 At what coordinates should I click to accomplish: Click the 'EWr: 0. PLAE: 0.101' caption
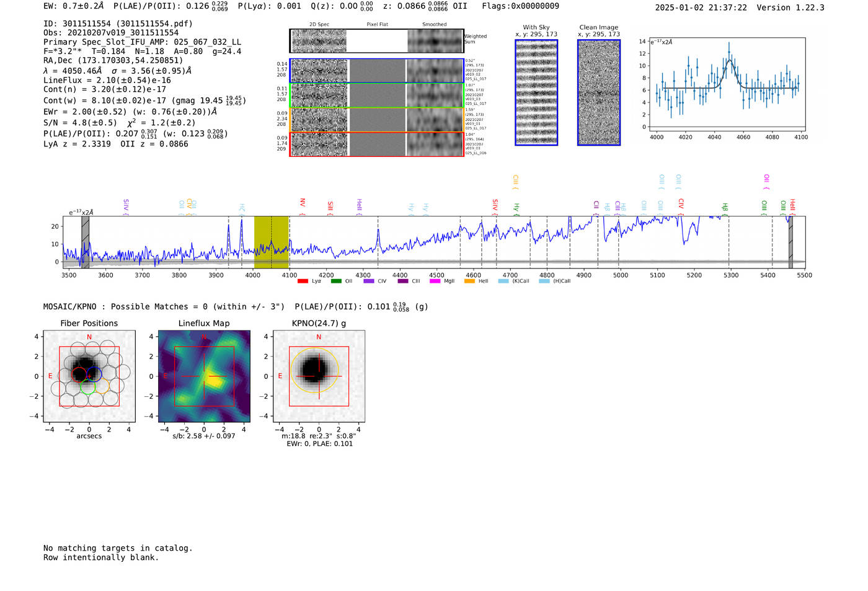(x=319, y=444)
